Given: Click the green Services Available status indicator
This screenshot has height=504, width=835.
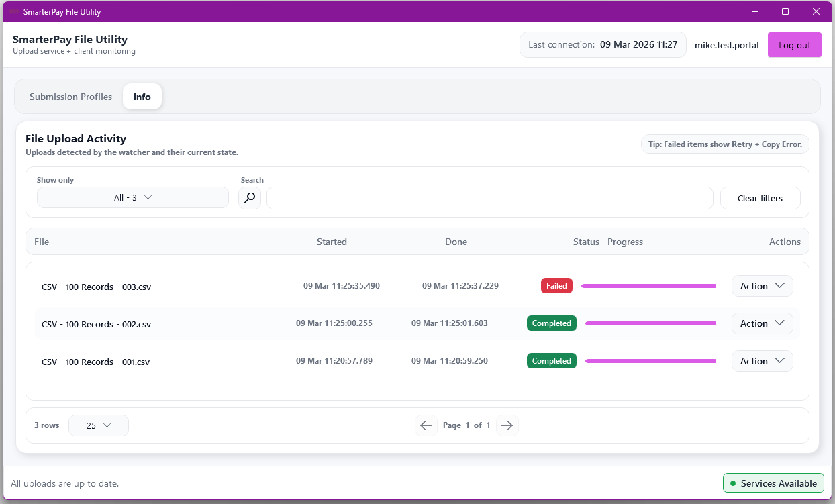Looking at the screenshot, I should point(773,483).
